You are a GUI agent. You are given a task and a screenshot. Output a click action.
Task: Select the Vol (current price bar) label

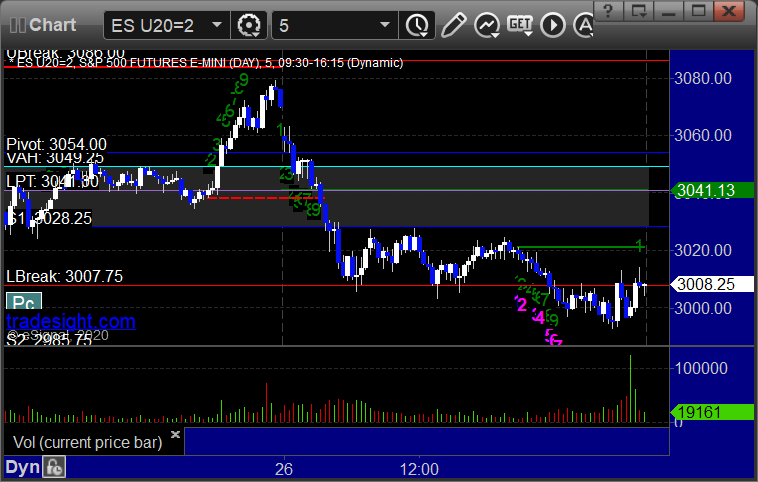[x=87, y=442]
